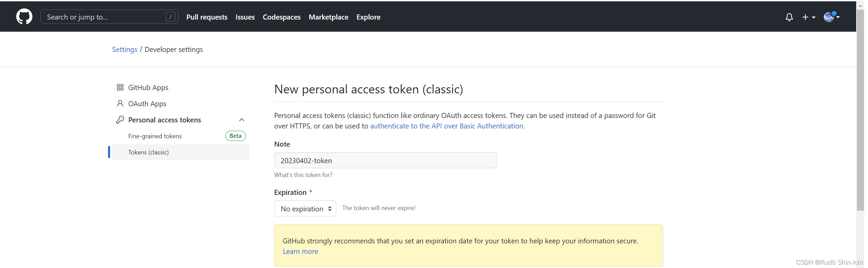The height and width of the screenshot is (268, 868).
Task: Open the user avatar menu
Action: (831, 17)
